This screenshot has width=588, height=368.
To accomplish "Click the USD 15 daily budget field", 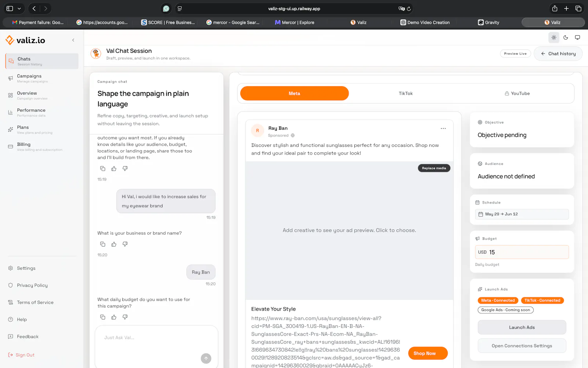I will tap(522, 252).
